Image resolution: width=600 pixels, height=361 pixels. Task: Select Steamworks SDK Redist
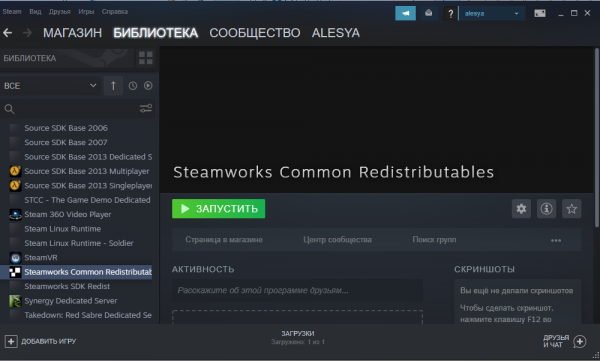click(x=67, y=286)
